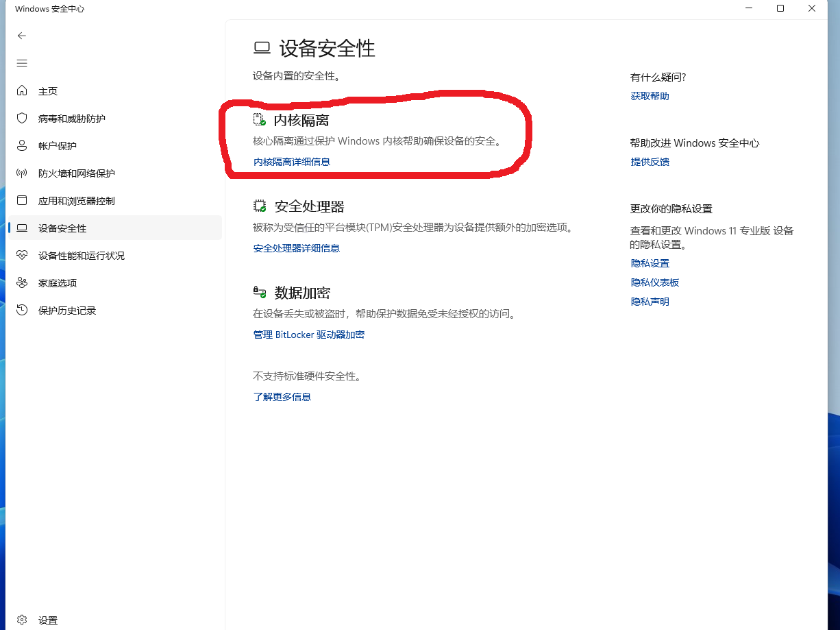This screenshot has width=840, height=630.
Task: Open 病毒和威胁防护 section
Action: pyautogui.click(x=72, y=119)
